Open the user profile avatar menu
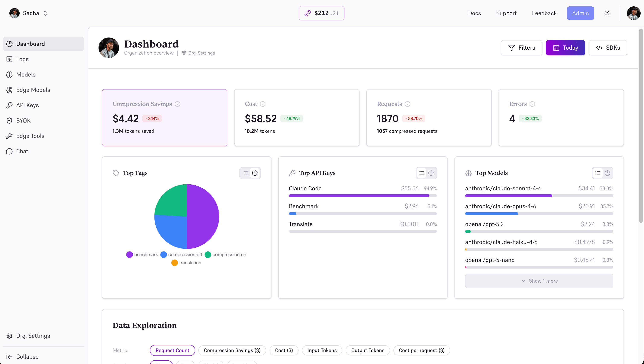The height and width of the screenshot is (364, 644). coord(634,13)
